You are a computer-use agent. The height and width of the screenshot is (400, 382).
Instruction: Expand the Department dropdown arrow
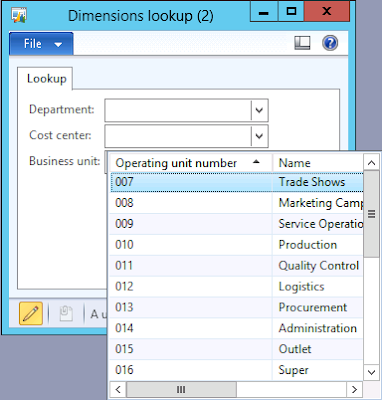point(259,110)
